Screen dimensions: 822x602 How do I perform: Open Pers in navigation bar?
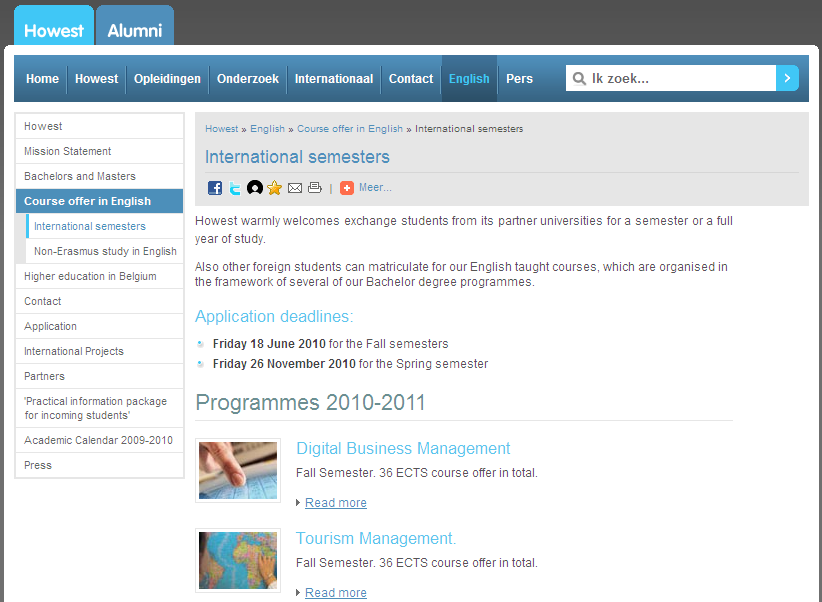point(520,79)
